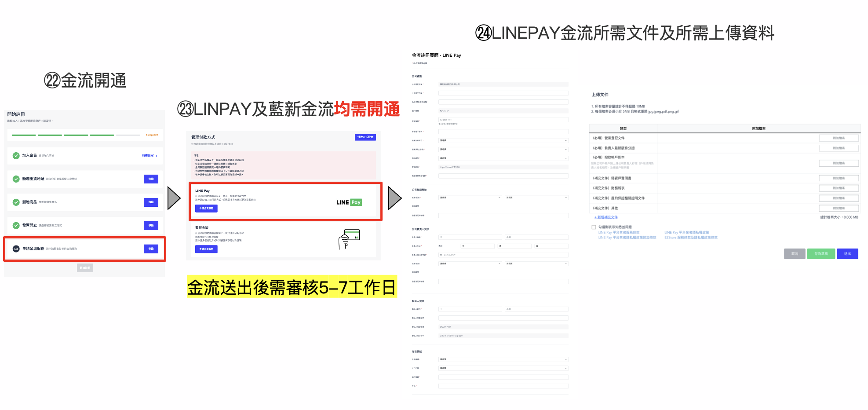Click the blue button in 申請金流服務 row
Viewport: 868px width, 410px height.
click(x=151, y=249)
